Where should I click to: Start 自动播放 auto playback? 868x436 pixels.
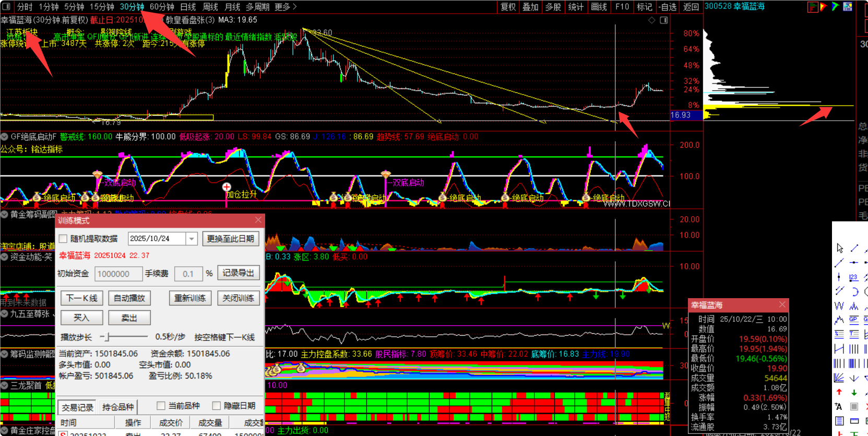129,298
